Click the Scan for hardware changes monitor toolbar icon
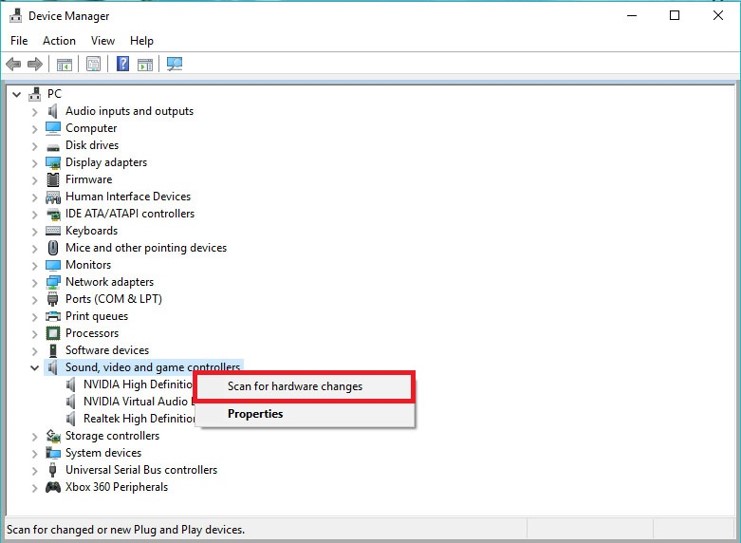 click(175, 64)
